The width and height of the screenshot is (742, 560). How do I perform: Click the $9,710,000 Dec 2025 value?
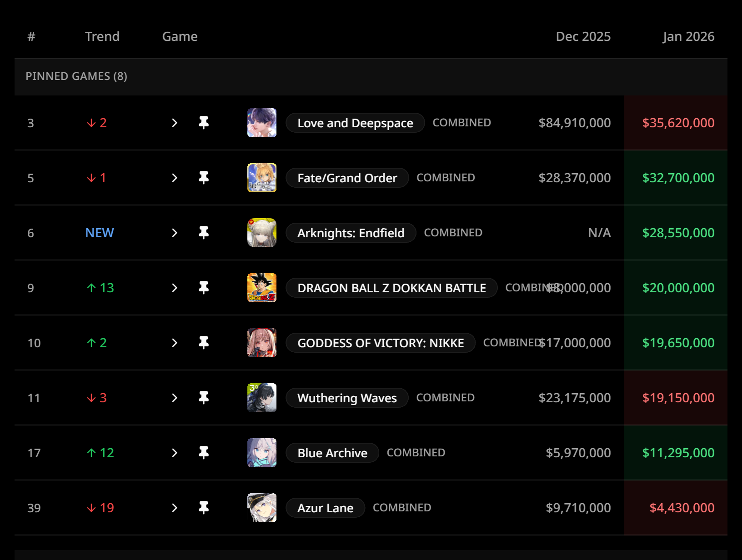pos(578,508)
